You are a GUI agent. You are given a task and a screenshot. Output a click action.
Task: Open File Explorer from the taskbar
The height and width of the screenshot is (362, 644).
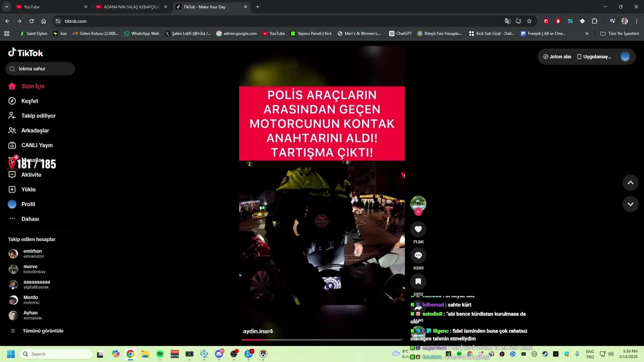click(145, 354)
